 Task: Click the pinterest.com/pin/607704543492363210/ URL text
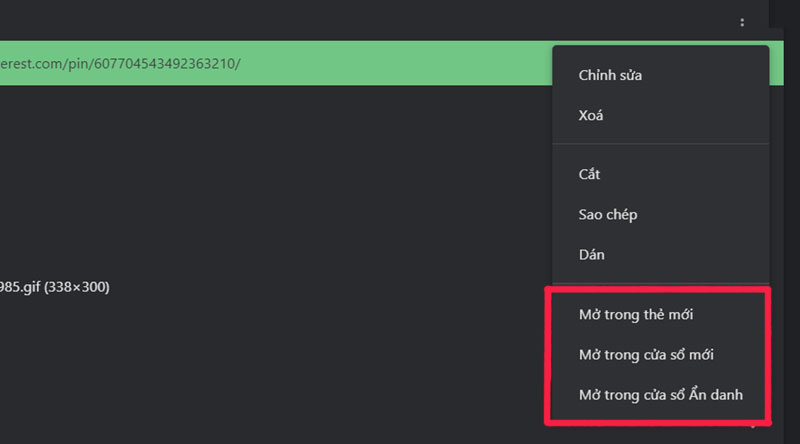point(120,64)
